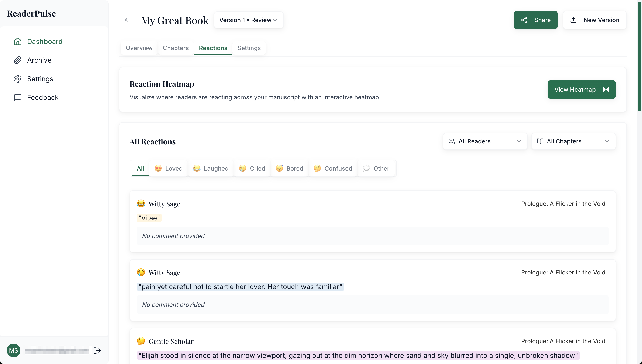Open Settings using the gear icon
642x364 pixels.
pos(17,79)
